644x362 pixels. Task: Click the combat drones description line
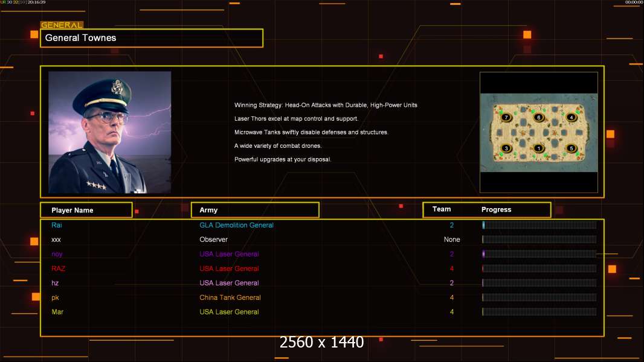tap(278, 146)
